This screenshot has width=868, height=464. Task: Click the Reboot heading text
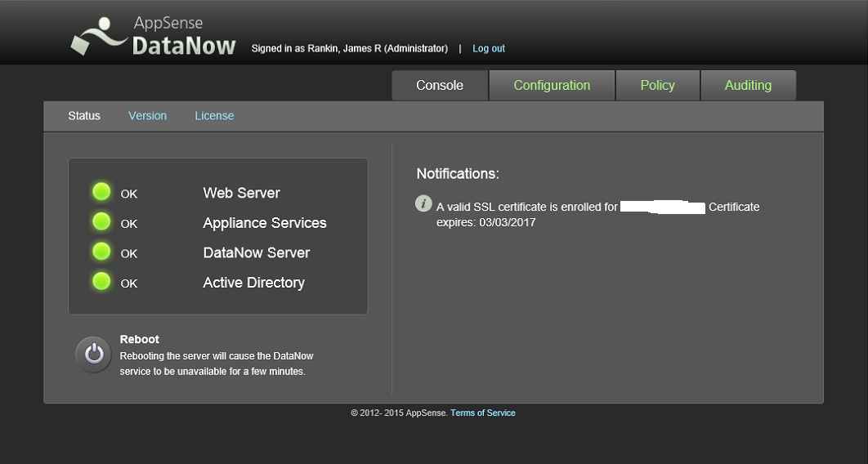pyautogui.click(x=140, y=340)
